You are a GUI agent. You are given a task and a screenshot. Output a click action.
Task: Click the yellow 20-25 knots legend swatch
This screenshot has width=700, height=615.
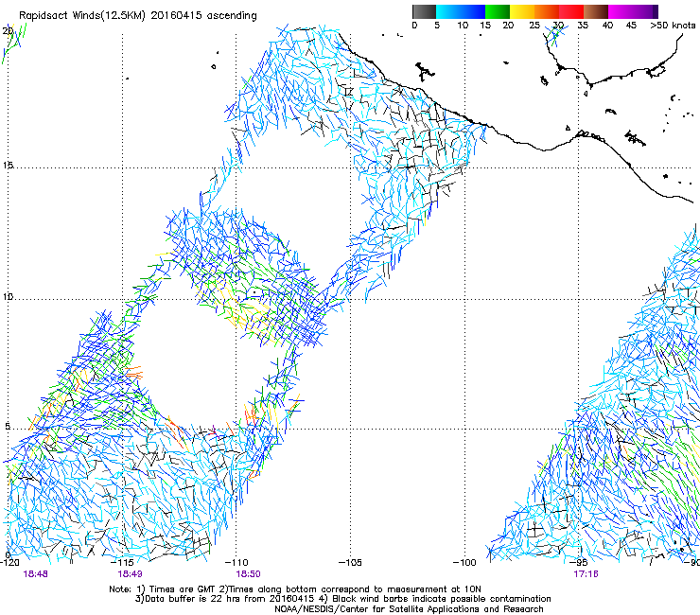click(x=522, y=11)
